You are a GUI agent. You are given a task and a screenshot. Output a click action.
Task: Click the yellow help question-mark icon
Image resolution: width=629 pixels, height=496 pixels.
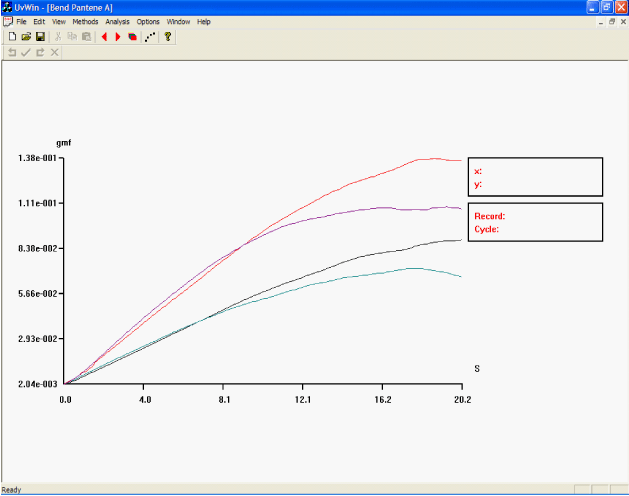168,36
